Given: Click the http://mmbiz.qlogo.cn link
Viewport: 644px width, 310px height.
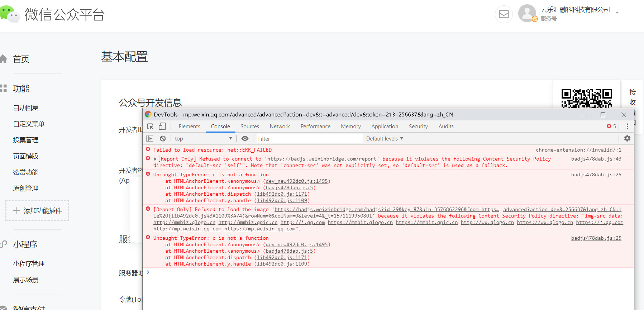Looking at the screenshot, I should click(185, 222).
